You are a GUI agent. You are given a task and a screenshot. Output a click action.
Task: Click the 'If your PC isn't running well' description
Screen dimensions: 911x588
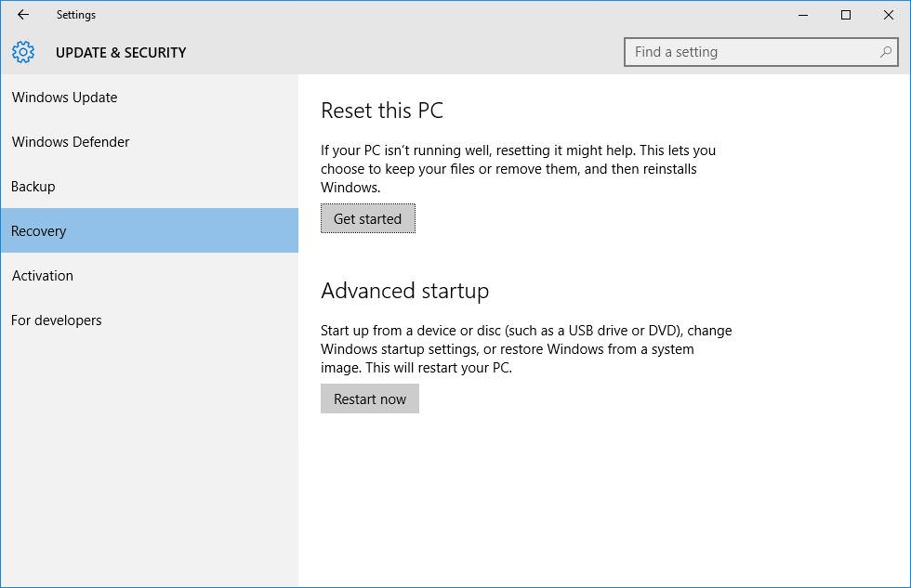coord(519,169)
